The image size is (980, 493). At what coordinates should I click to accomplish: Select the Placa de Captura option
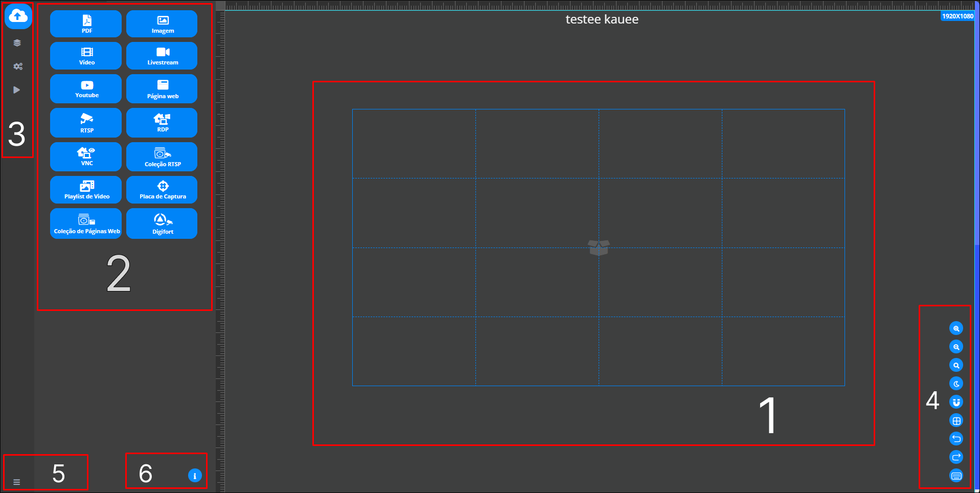[x=162, y=190]
